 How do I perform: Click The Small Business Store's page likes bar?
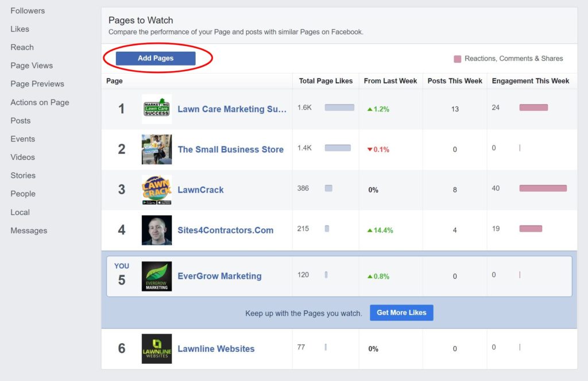pyautogui.click(x=338, y=148)
